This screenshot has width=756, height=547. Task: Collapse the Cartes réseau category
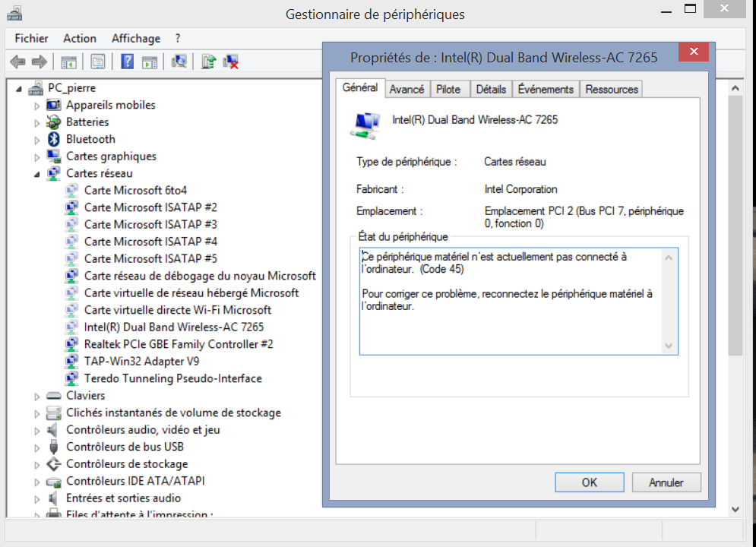click(36, 174)
